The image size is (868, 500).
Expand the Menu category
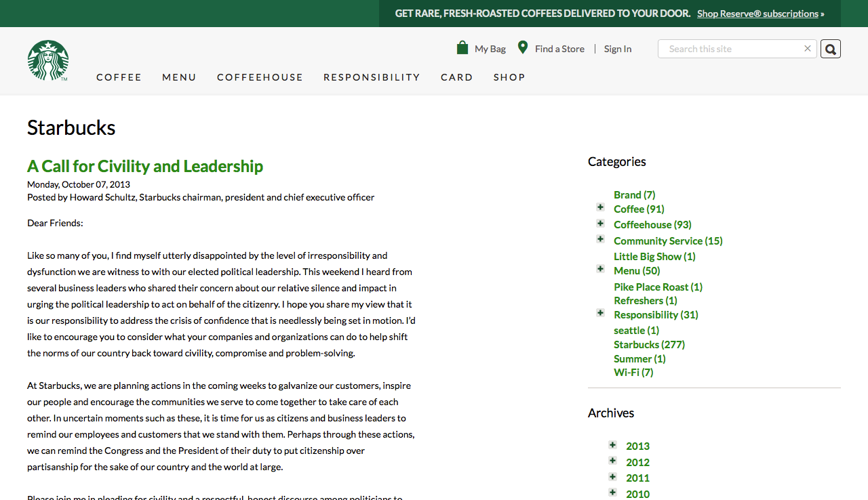(x=600, y=269)
